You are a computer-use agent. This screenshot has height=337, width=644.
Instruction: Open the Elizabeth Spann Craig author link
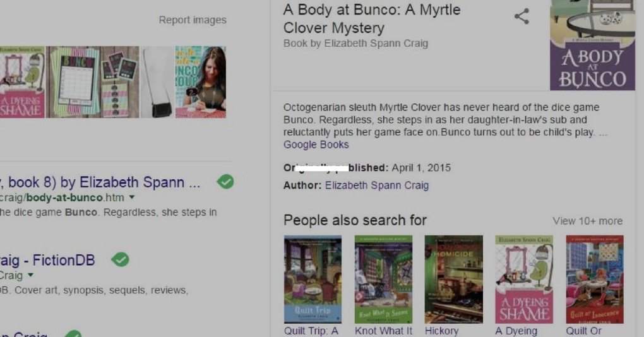[x=377, y=186]
